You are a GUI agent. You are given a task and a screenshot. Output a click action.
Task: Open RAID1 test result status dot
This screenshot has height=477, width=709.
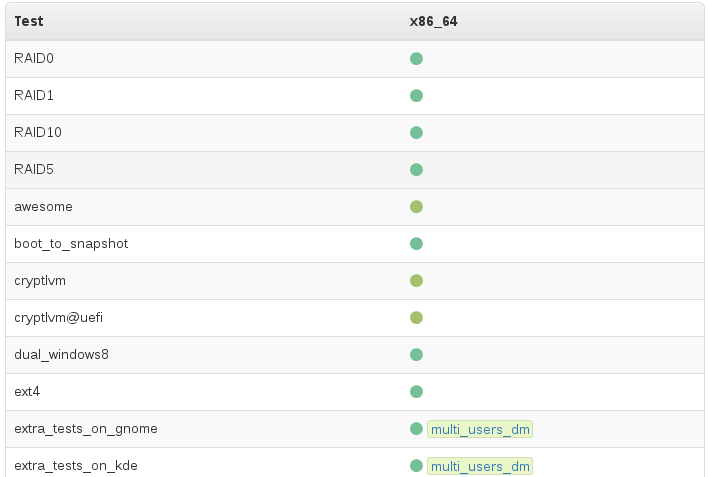click(x=416, y=96)
